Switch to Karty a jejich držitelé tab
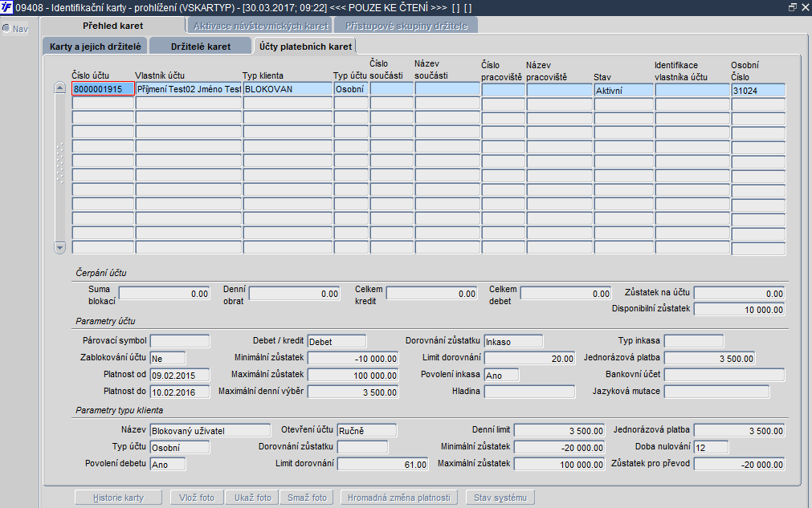This screenshot has height=508, width=812. [x=96, y=46]
